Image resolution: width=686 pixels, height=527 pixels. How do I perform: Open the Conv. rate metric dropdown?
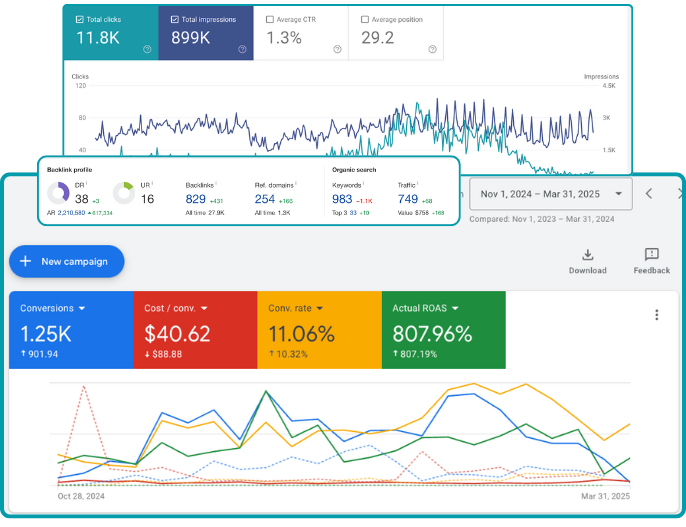pos(320,308)
